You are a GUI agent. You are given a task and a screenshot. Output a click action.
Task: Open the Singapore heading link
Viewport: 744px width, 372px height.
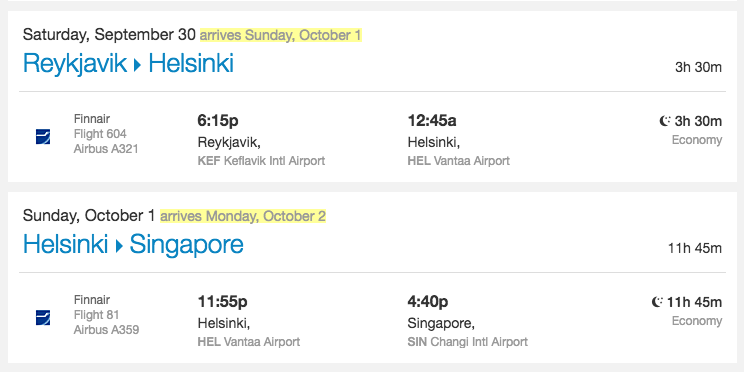[x=186, y=245]
